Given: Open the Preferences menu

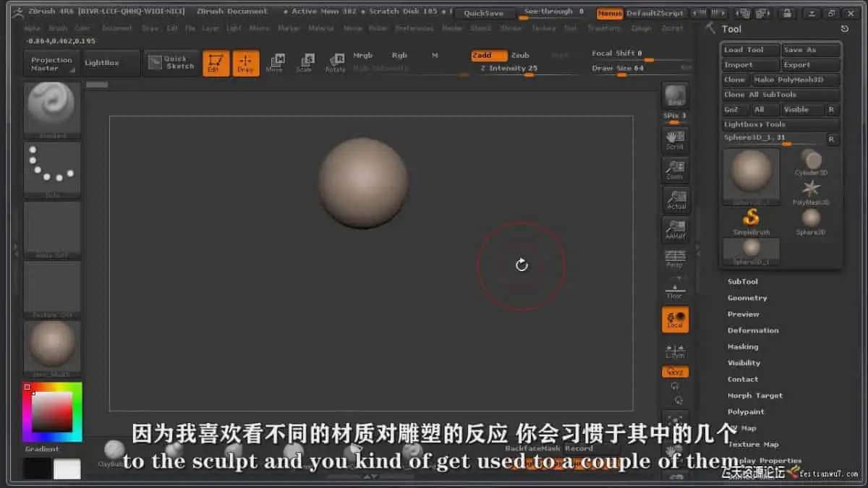Looking at the screenshot, I should [x=414, y=28].
